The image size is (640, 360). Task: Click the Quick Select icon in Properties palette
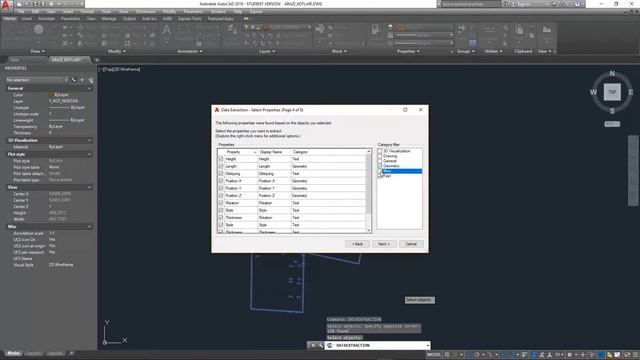click(91, 80)
